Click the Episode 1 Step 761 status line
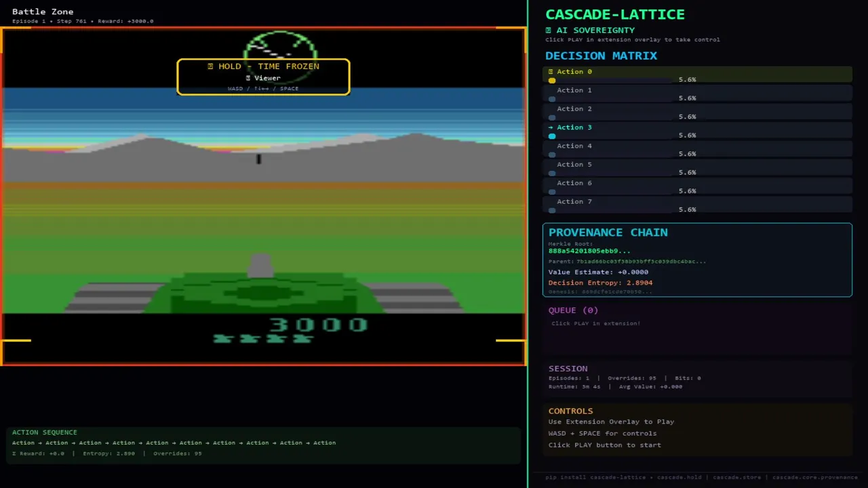The image size is (868, 488). tap(83, 21)
